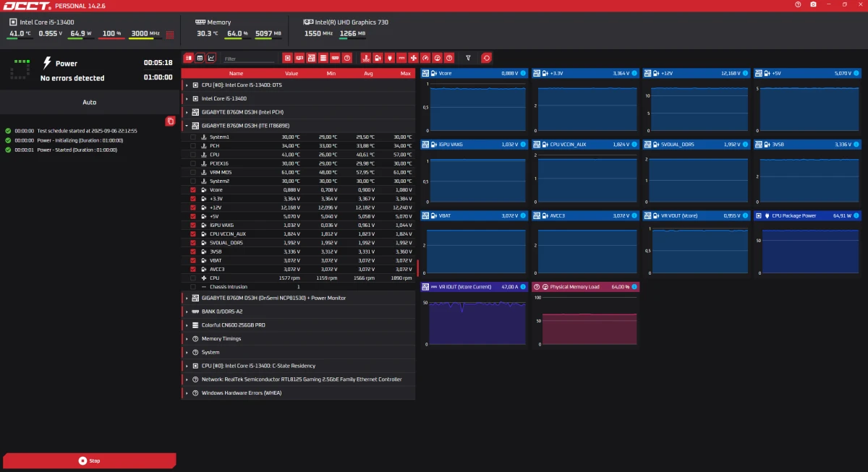Sort sensors by Name column
The width and height of the screenshot is (868, 472).
click(237, 73)
